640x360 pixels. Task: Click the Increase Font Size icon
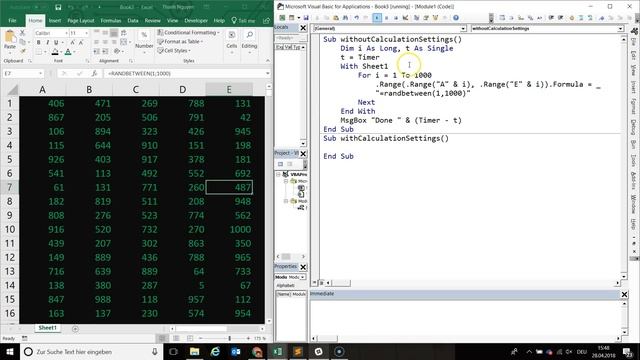[73, 42]
